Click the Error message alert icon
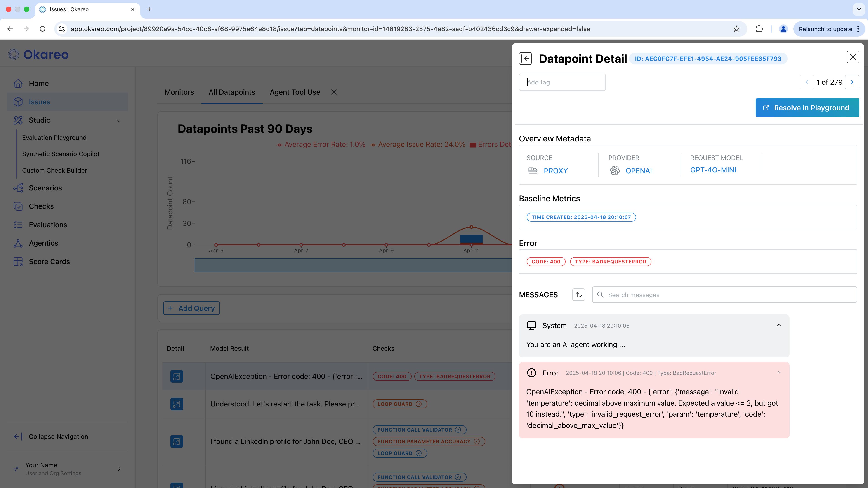Viewport: 868px width, 488px height. pos(531,373)
